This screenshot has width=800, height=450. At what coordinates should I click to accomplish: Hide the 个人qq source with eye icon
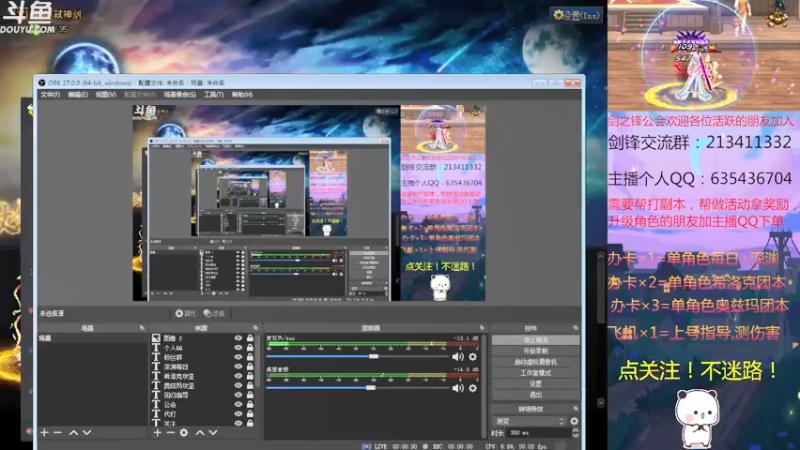(238, 347)
